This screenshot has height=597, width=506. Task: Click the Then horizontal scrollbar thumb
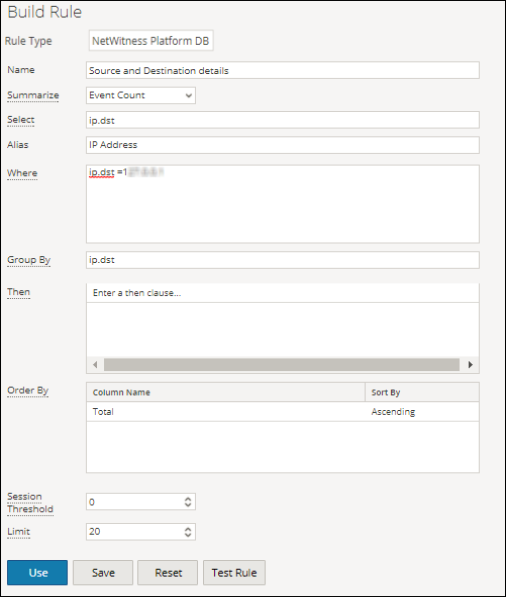click(282, 365)
